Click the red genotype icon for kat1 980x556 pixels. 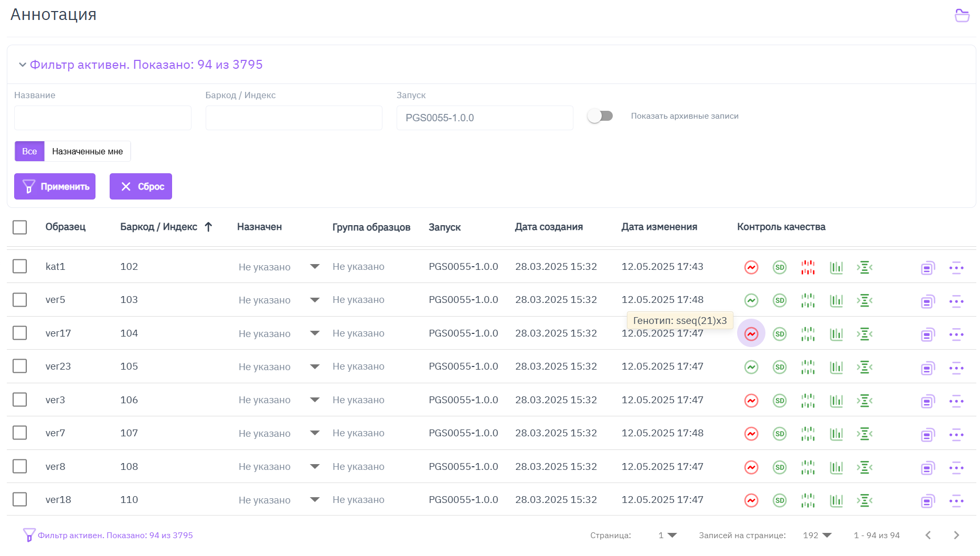[x=751, y=267]
